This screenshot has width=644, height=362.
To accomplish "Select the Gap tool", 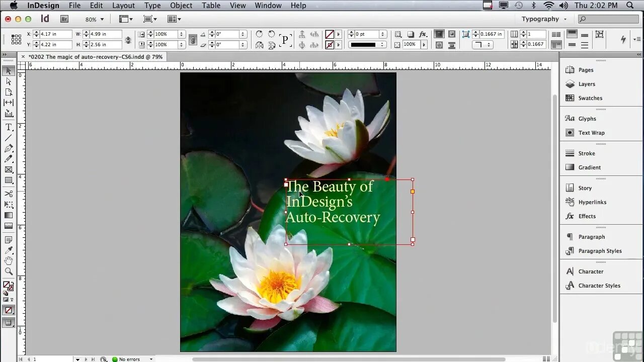I will coord(9,103).
